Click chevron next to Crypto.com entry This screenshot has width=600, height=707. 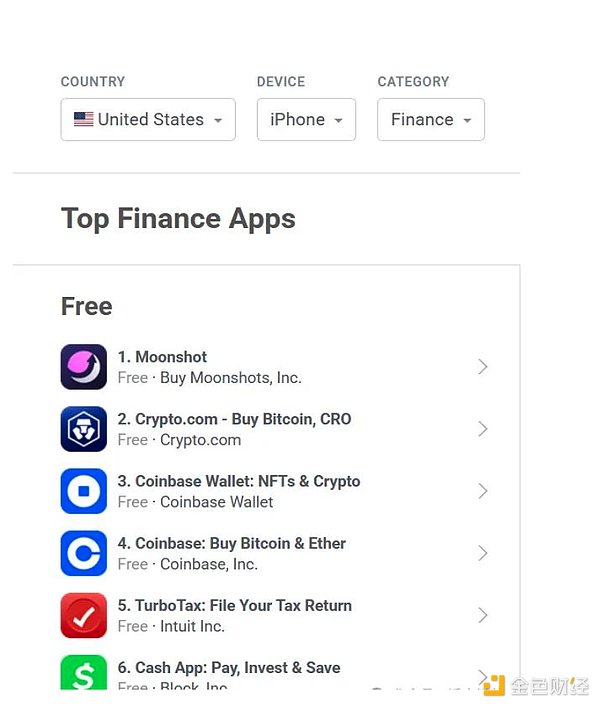click(x=483, y=429)
